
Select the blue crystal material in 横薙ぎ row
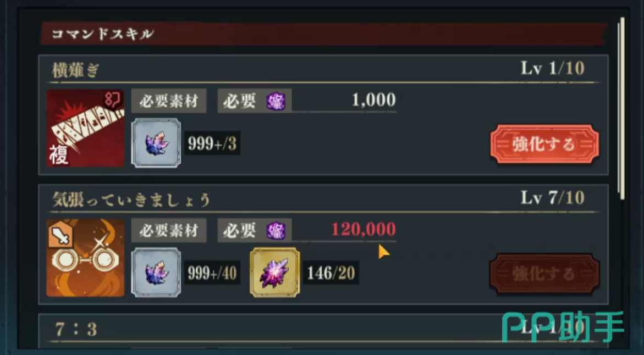[x=156, y=143]
